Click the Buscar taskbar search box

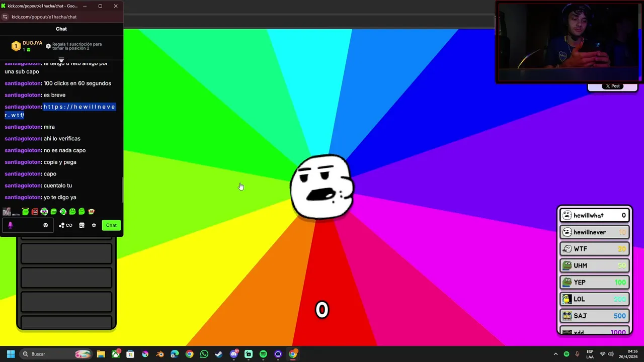click(57, 354)
